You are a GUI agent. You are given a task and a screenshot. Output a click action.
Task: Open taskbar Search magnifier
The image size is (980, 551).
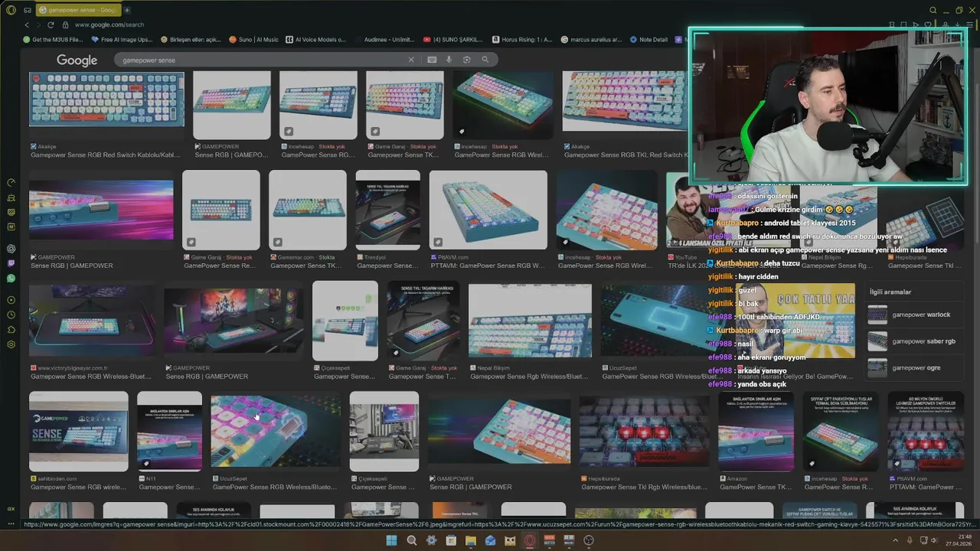click(x=412, y=540)
